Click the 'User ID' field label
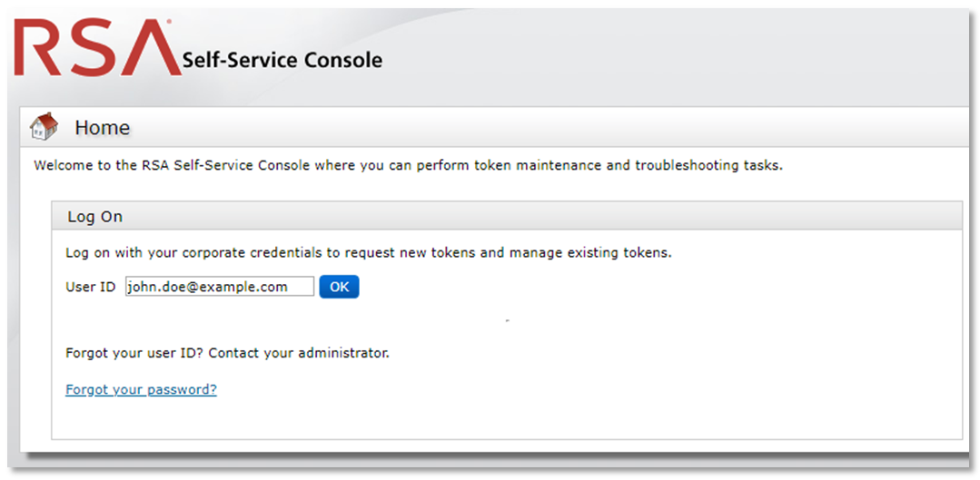The image size is (980, 480). 91,287
